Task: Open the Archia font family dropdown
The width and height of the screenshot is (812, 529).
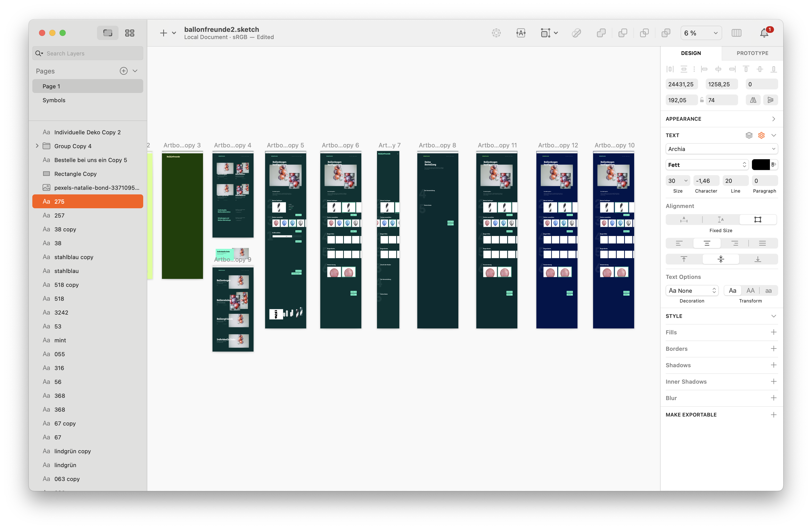Action: click(x=721, y=149)
